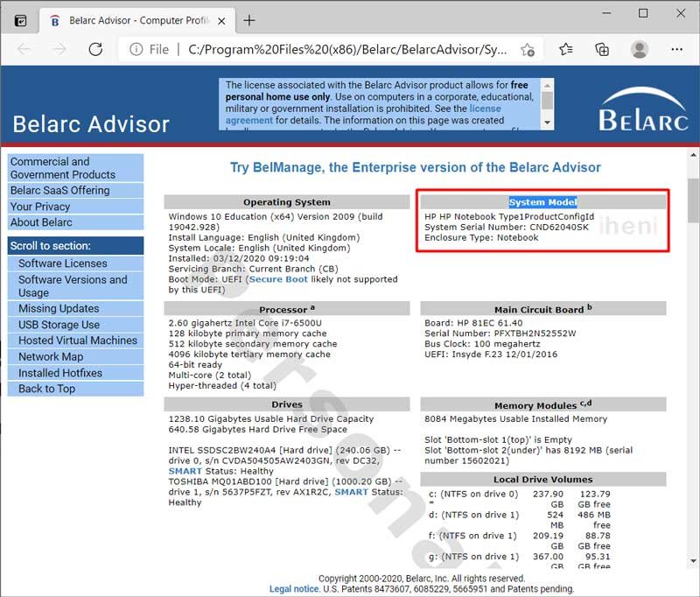700x597 pixels.
Task: Click the main page vertical scrollbar thumb
Action: point(693,200)
